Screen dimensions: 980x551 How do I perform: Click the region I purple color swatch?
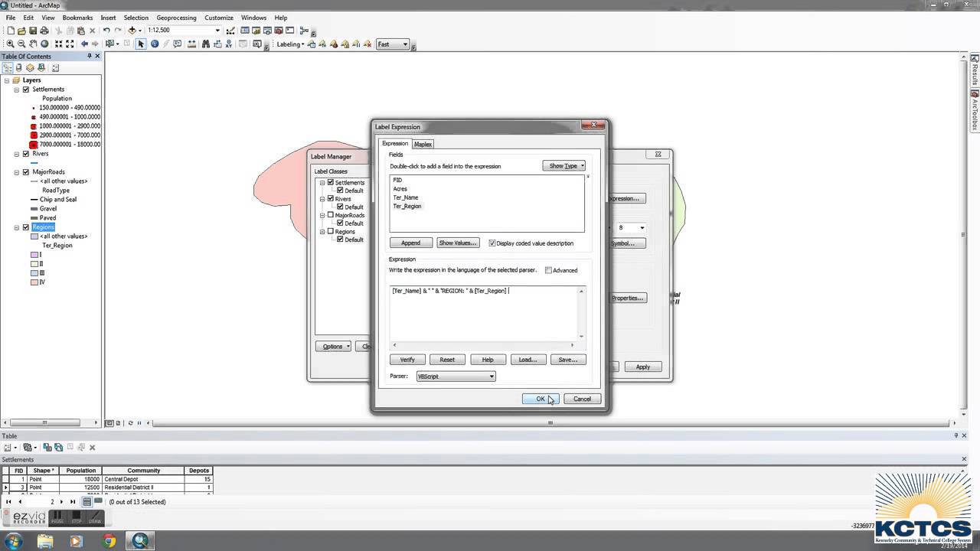click(34, 255)
